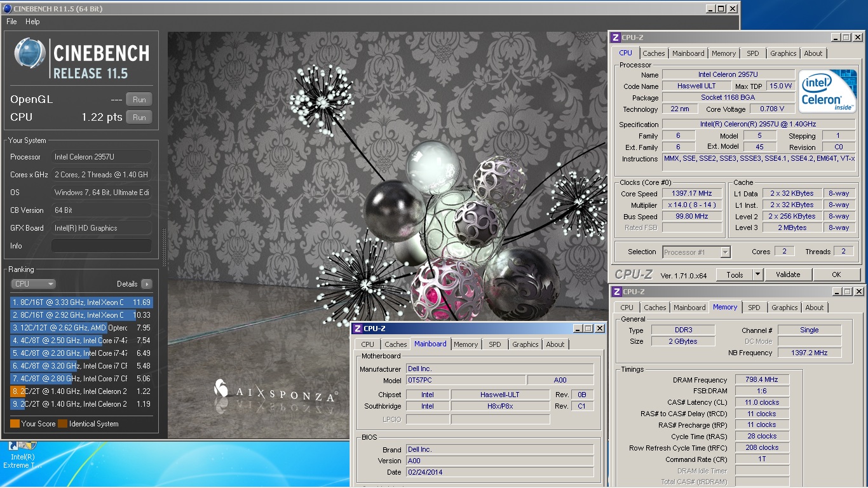The image size is (868, 488).
Task: Switch to Graphics tab in Memory CPU-Z window
Action: click(784, 308)
